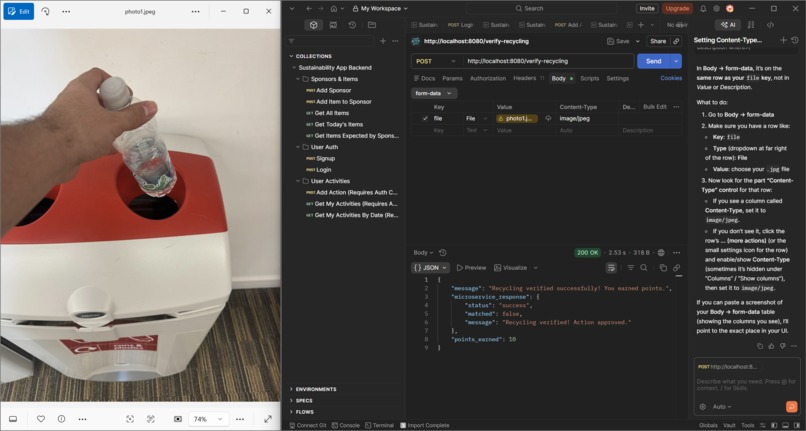The image size is (806, 431).
Task: Copy the response body
Action: point(663,267)
